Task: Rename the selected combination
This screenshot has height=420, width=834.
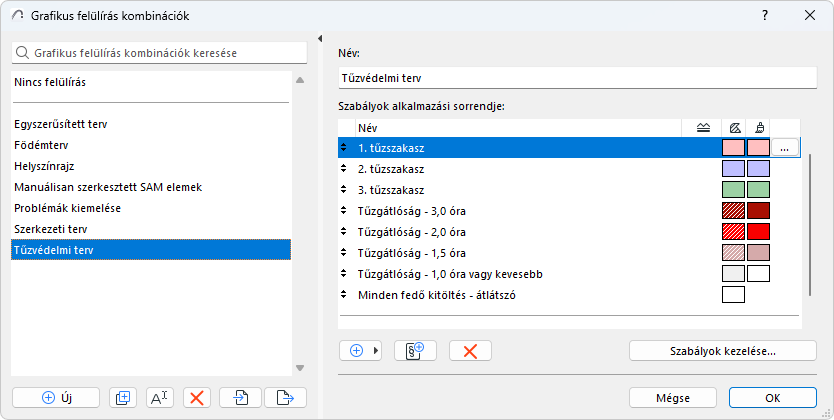Action: 160,397
